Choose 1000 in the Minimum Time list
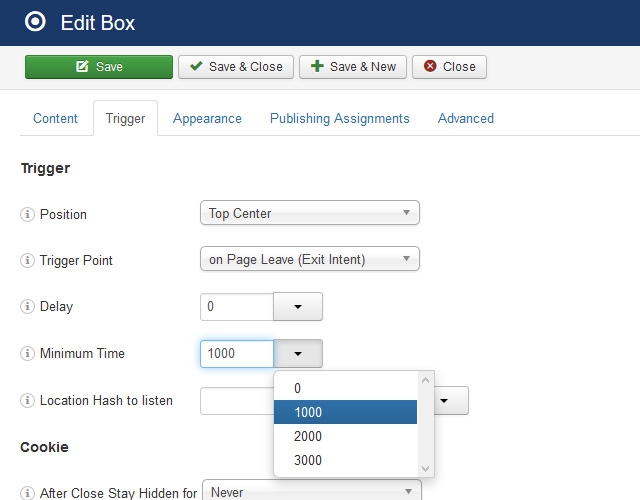This screenshot has height=500, width=640. coord(345,412)
